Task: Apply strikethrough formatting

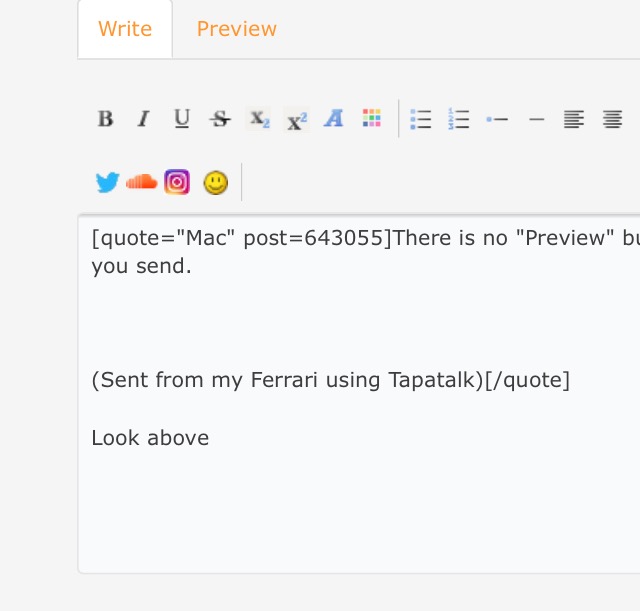Action: [x=220, y=120]
